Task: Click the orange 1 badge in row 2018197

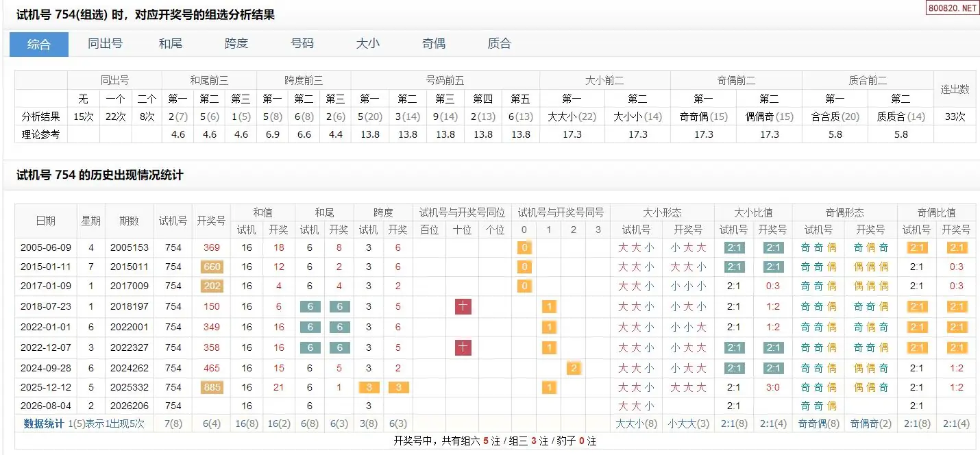Action: pyautogui.click(x=549, y=306)
